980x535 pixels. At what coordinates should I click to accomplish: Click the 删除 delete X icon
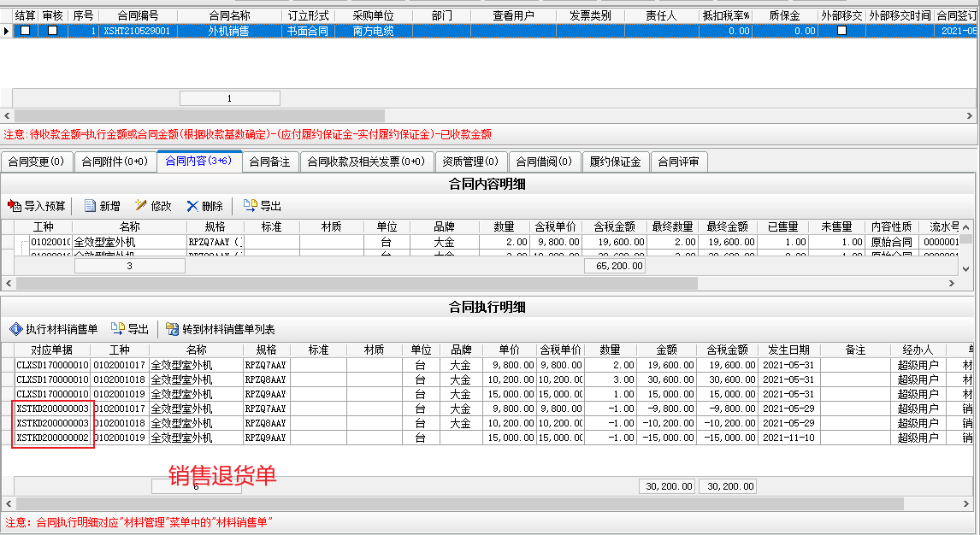pyautogui.click(x=192, y=206)
